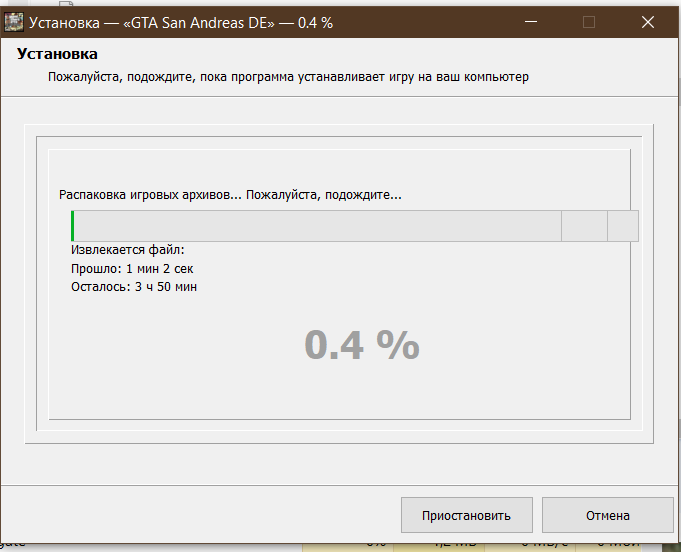681x552 pixels.
Task: Click the window title 'Установка — «GTA San Andreas DE»'
Action: coord(181,23)
